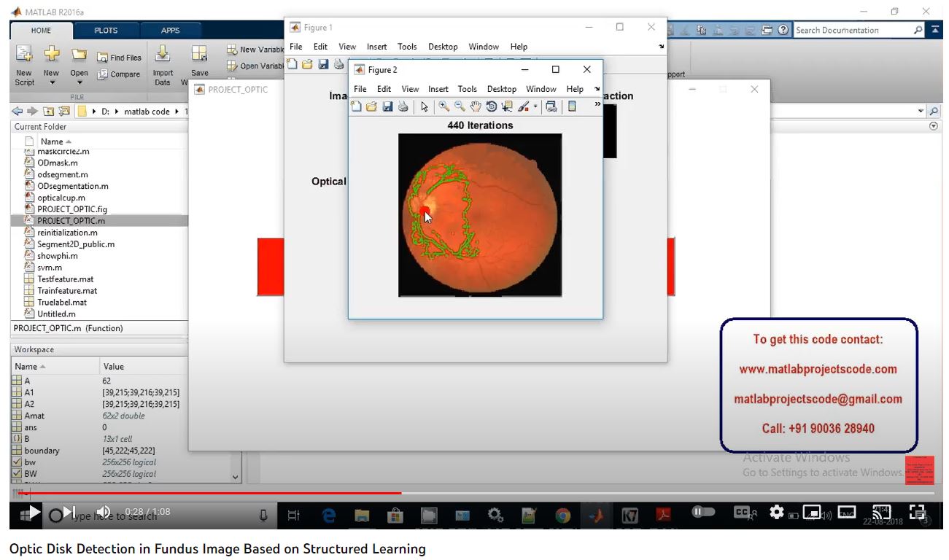
Task: Click the Find Files button
Action: pos(120,58)
